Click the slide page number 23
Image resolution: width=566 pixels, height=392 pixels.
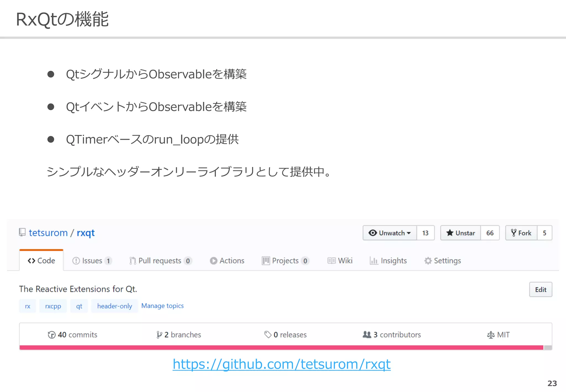[x=552, y=383]
